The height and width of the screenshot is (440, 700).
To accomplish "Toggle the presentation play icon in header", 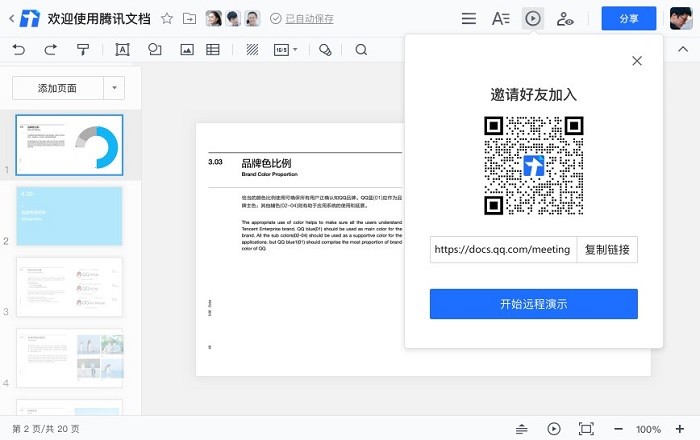I will pyautogui.click(x=533, y=18).
